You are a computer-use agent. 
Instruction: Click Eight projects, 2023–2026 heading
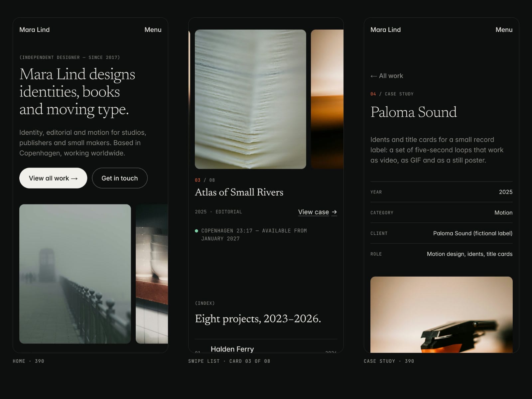click(258, 319)
